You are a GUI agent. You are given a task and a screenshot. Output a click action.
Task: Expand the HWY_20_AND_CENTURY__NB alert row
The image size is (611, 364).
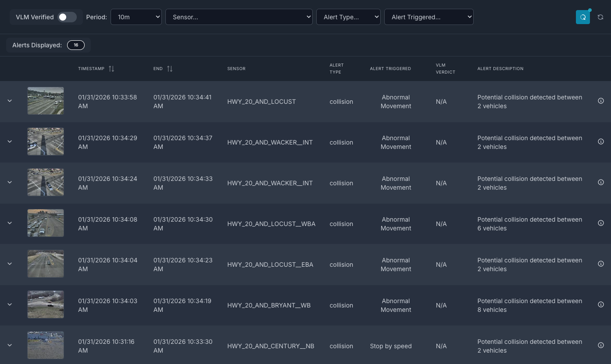[10, 345]
